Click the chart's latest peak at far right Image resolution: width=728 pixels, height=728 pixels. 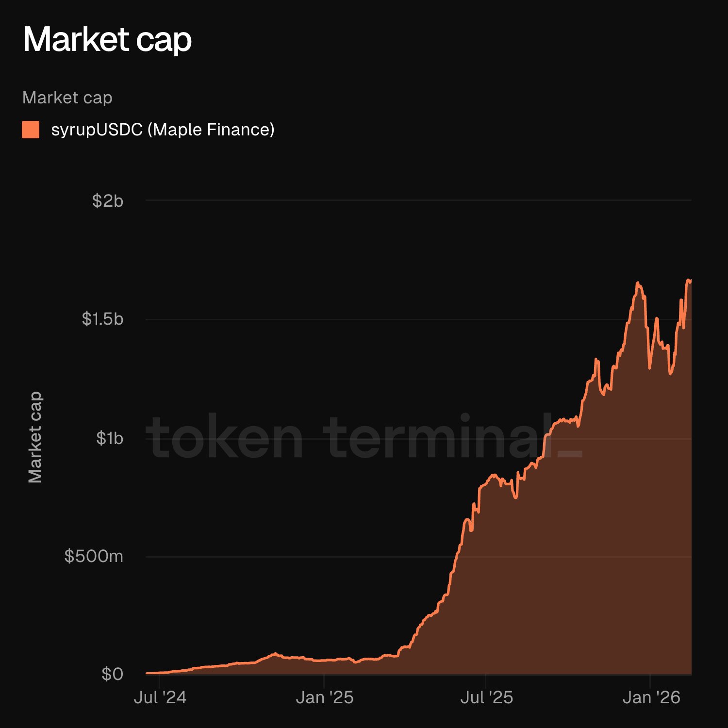(688, 280)
